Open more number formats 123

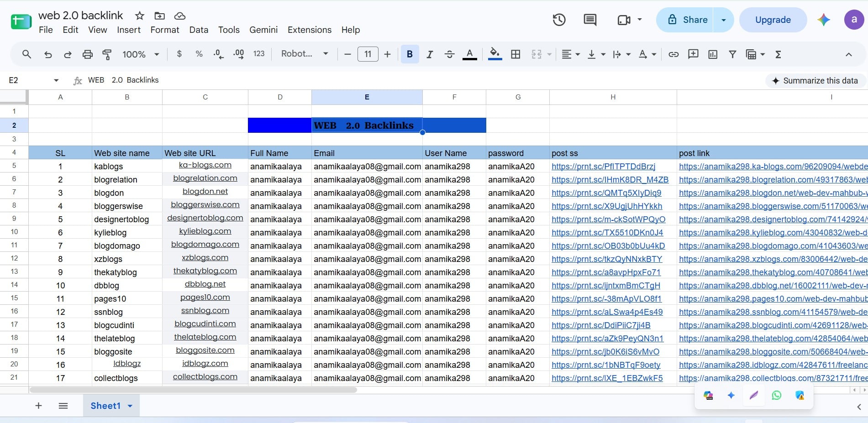tap(259, 54)
